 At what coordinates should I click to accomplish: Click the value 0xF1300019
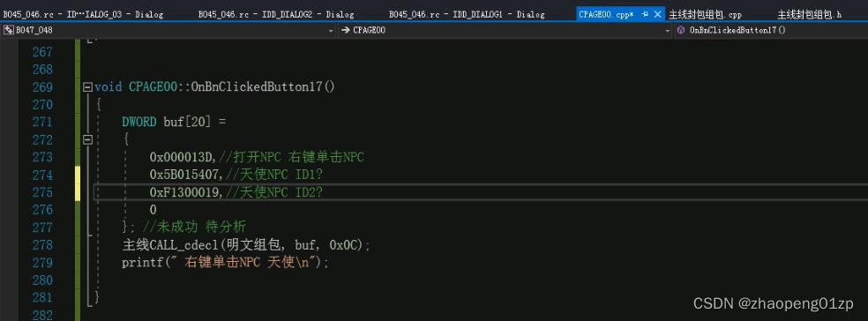coord(184,192)
